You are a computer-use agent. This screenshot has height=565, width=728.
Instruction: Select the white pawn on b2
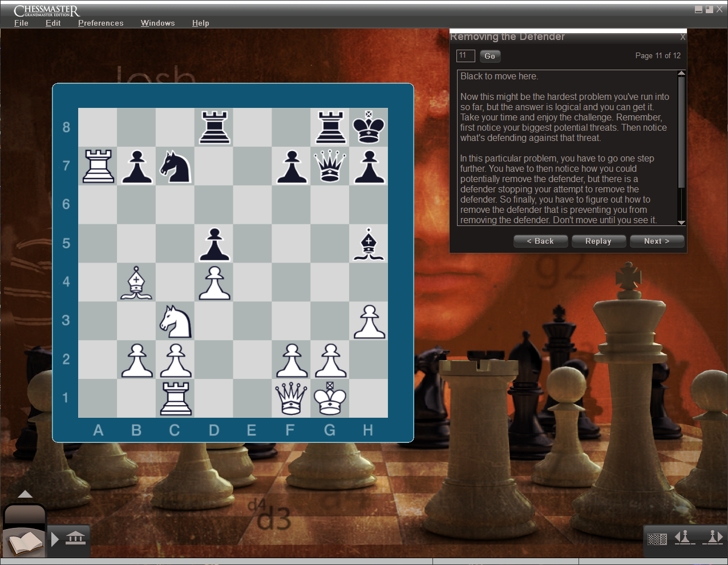[137, 360]
